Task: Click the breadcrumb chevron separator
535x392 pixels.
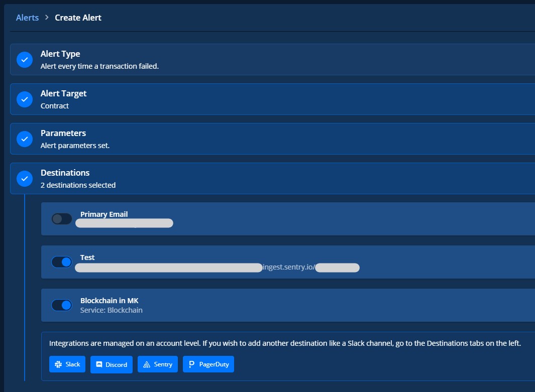Action: click(x=47, y=18)
